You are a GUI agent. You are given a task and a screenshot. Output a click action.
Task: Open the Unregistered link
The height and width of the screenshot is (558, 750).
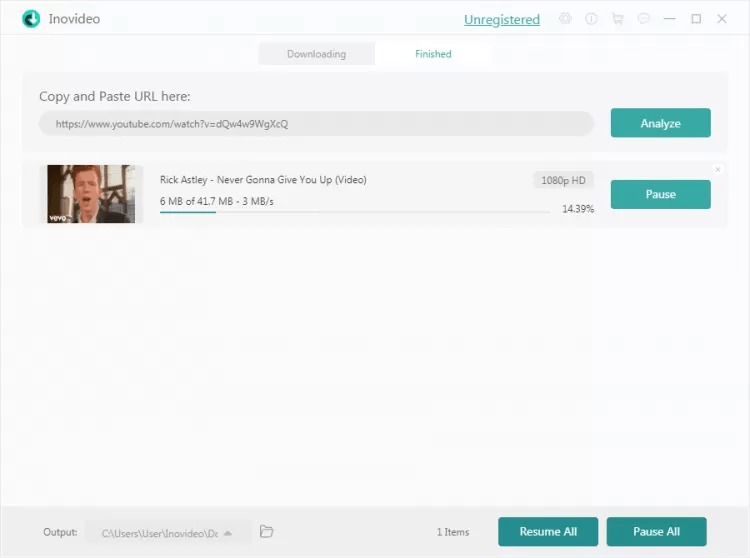click(x=501, y=20)
